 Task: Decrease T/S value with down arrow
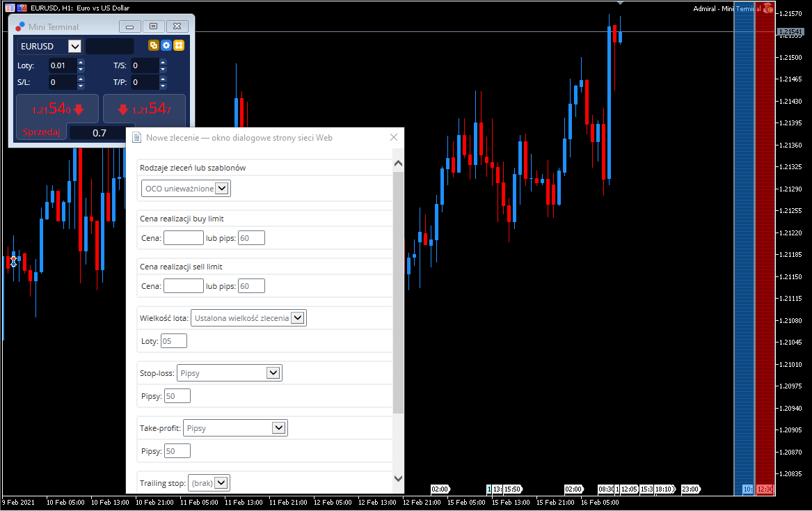point(163,69)
